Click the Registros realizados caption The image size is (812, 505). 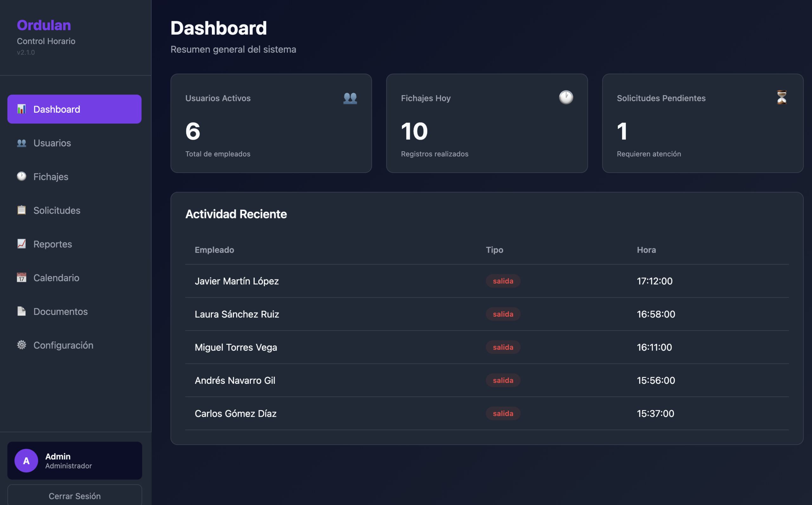(435, 154)
